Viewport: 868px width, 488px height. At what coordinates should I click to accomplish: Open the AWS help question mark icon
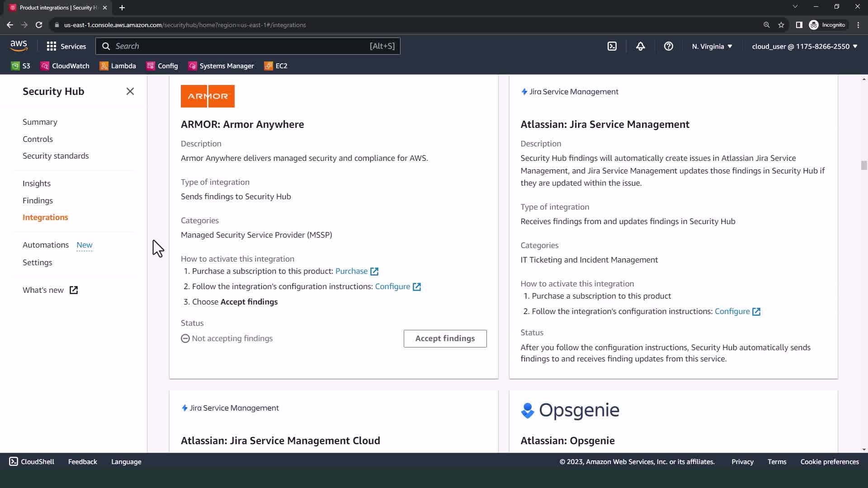point(668,46)
